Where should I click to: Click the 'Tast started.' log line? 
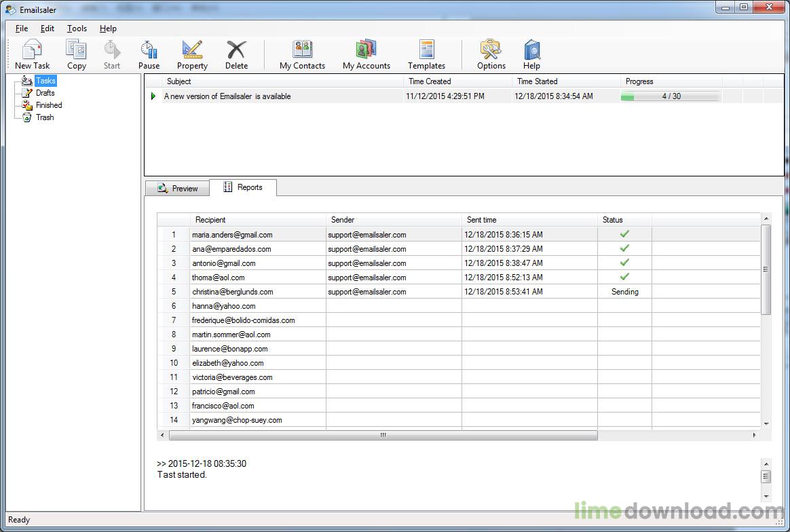[182, 474]
